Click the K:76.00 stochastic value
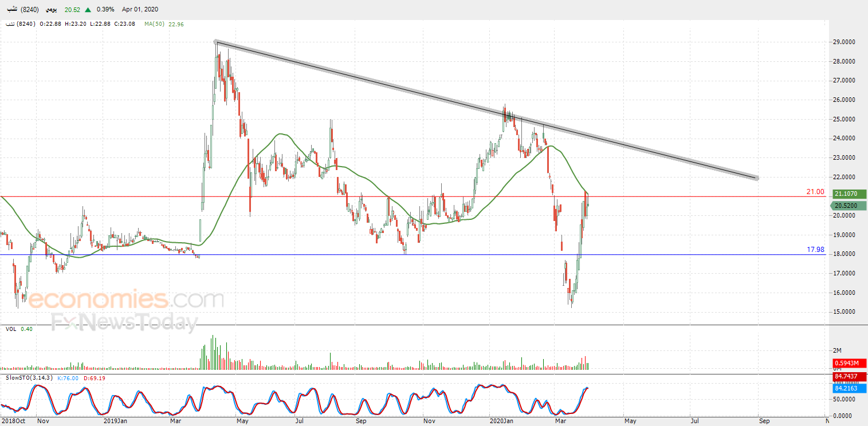The width and height of the screenshot is (868, 426). (68, 378)
